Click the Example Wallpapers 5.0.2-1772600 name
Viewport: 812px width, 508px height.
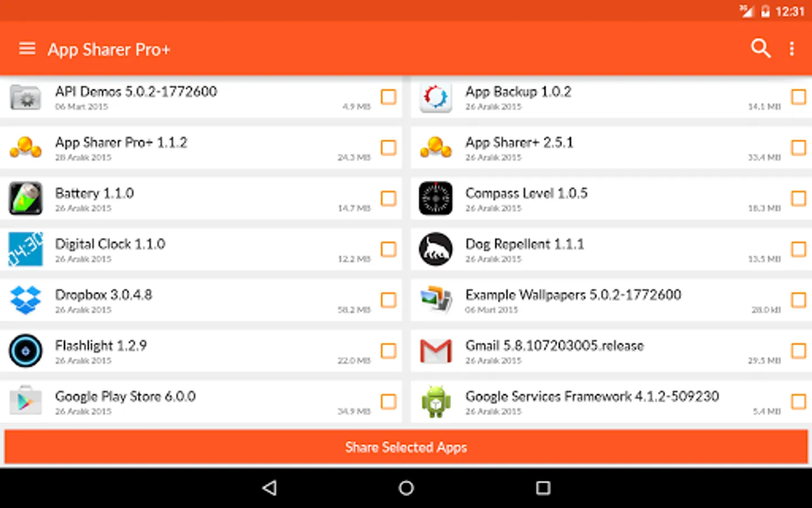click(x=573, y=295)
